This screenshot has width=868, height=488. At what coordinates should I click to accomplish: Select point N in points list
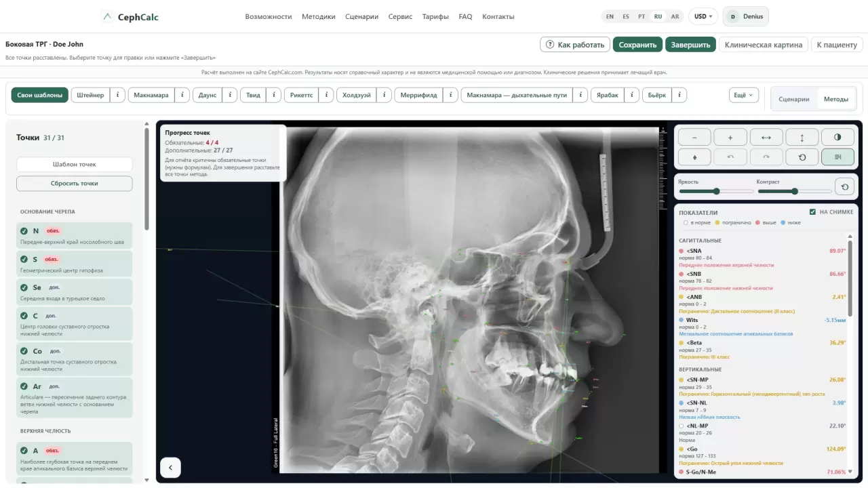point(75,236)
